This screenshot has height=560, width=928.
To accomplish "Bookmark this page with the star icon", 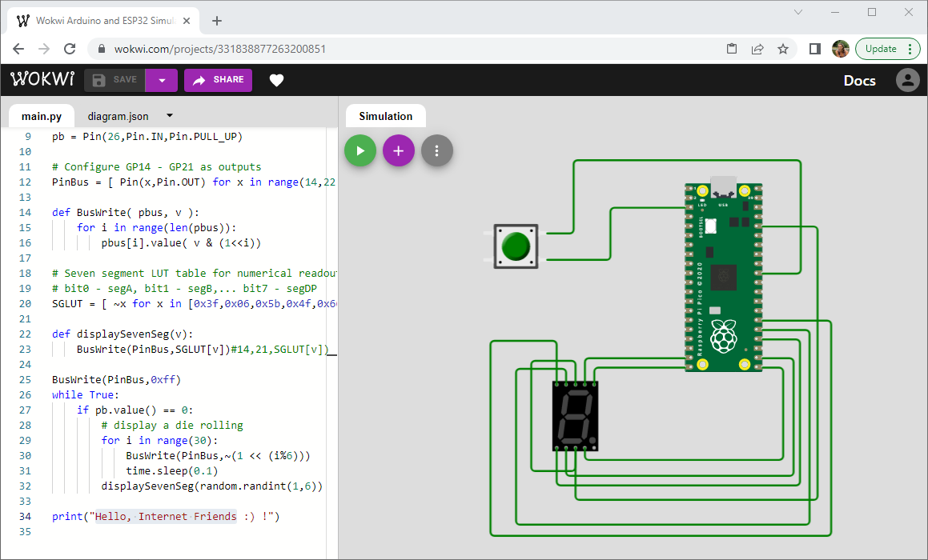I will 783,49.
